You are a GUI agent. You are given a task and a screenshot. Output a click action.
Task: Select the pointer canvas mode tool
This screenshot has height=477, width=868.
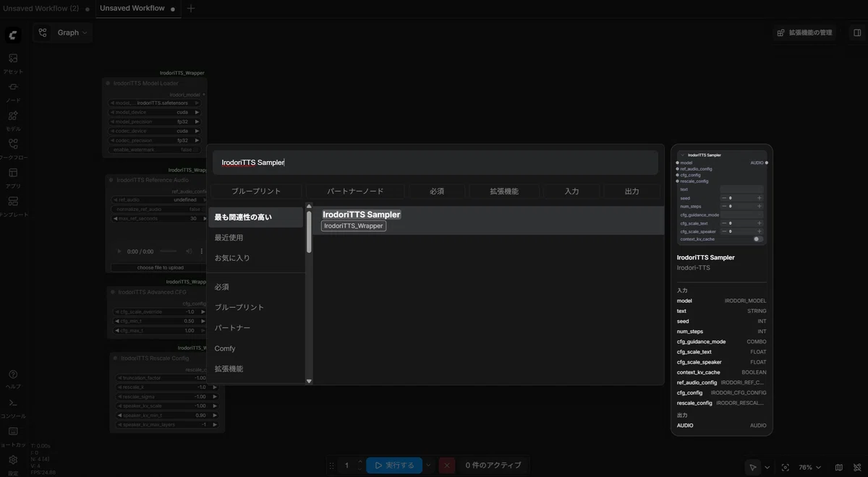click(x=753, y=468)
